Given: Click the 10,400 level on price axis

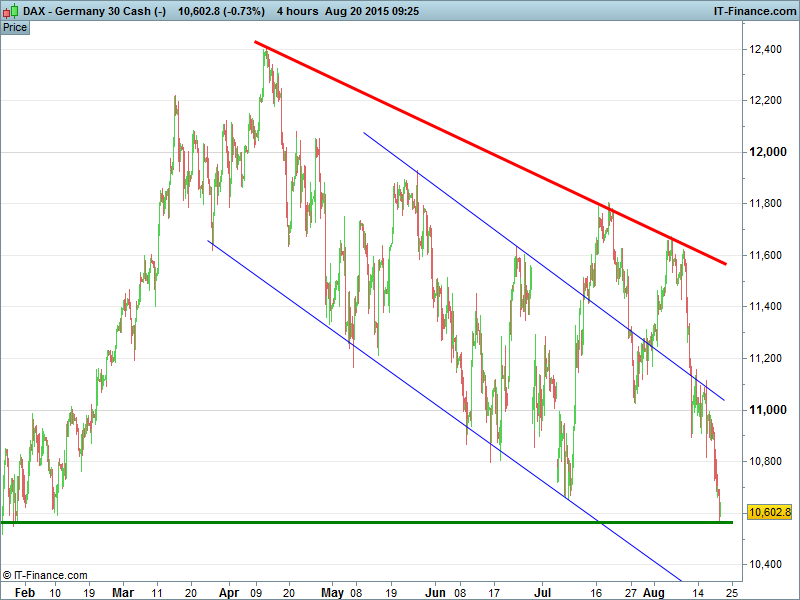Looking at the screenshot, I should 766,565.
